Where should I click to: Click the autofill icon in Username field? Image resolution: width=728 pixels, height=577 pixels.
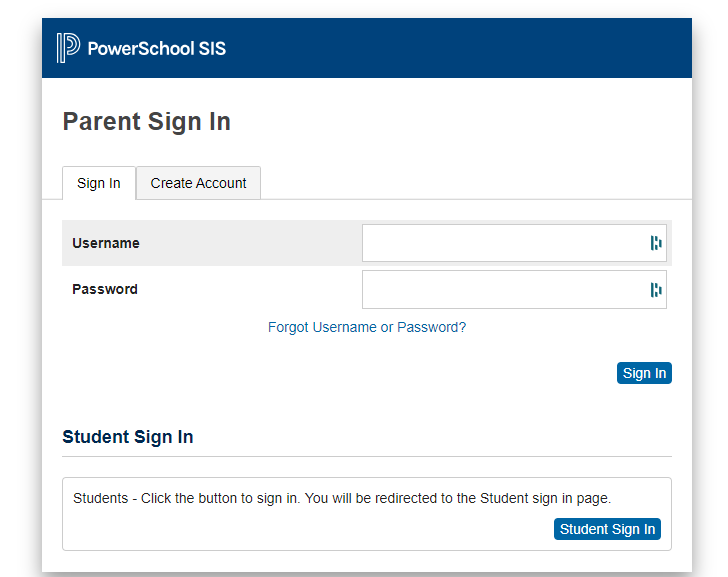(656, 243)
